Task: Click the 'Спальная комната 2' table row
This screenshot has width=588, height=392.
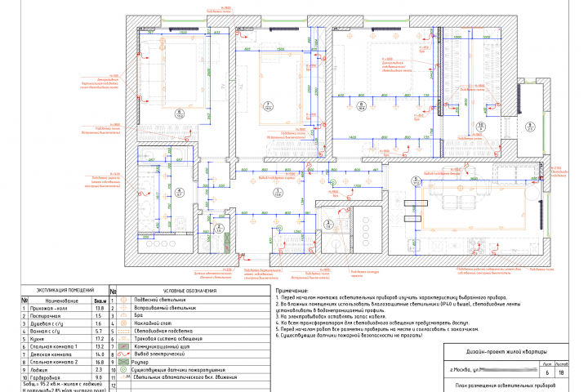Action: [x=65, y=362]
